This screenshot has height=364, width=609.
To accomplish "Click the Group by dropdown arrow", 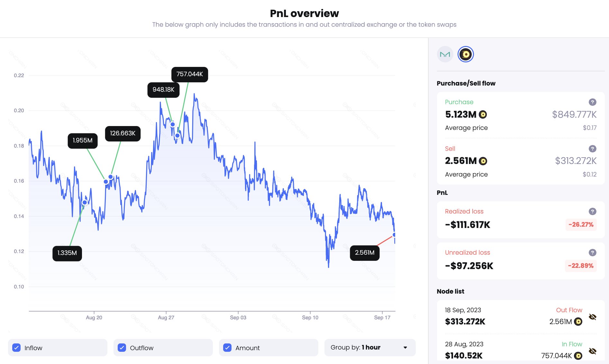I will [405, 348].
